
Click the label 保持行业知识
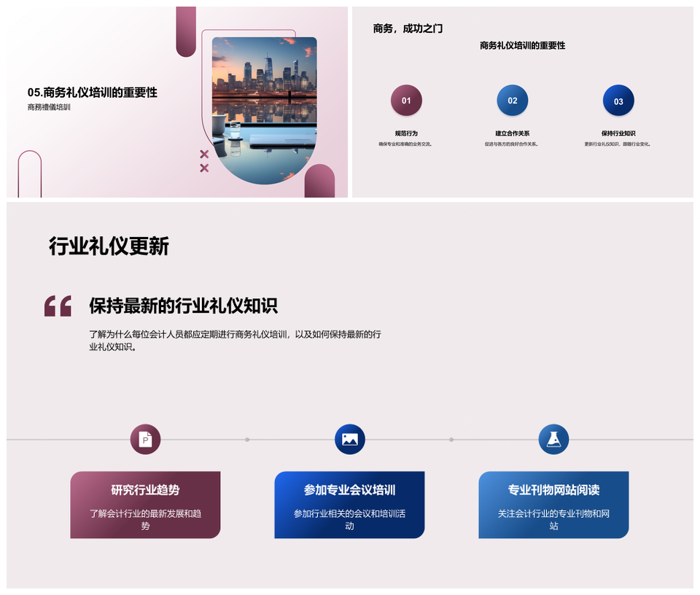[618, 133]
